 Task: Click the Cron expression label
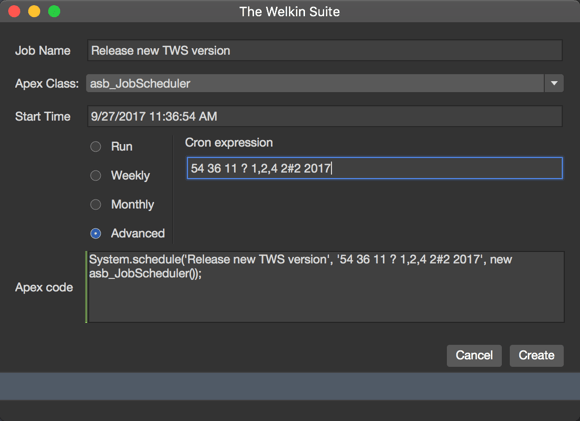(229, 143)
